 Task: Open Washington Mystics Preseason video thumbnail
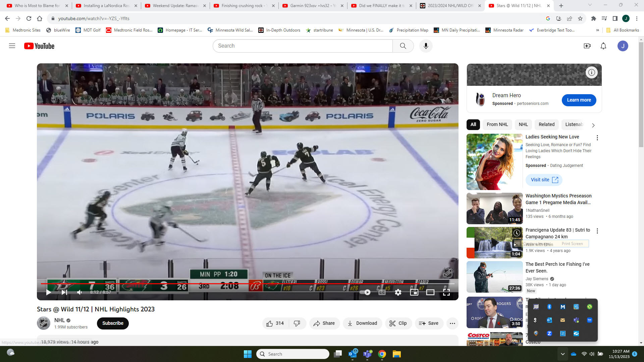494,208
